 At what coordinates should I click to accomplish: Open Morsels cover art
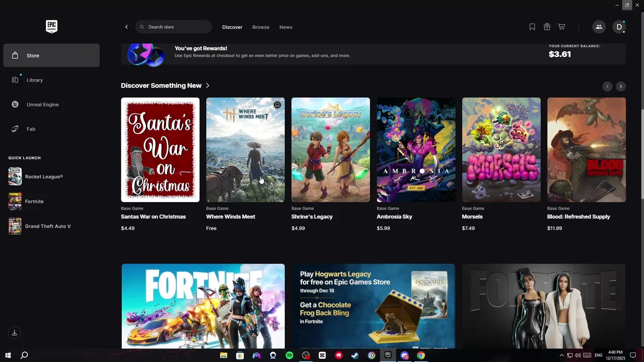pyautogui.click(x=501, y=150)
